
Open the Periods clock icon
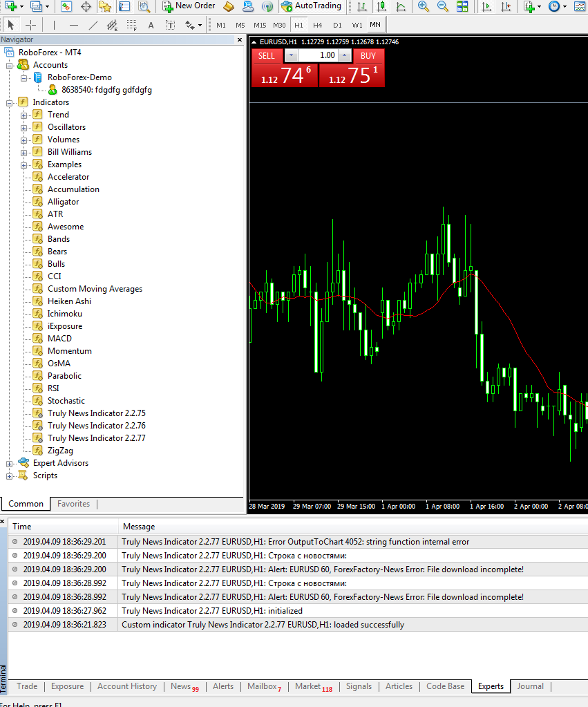554,6
